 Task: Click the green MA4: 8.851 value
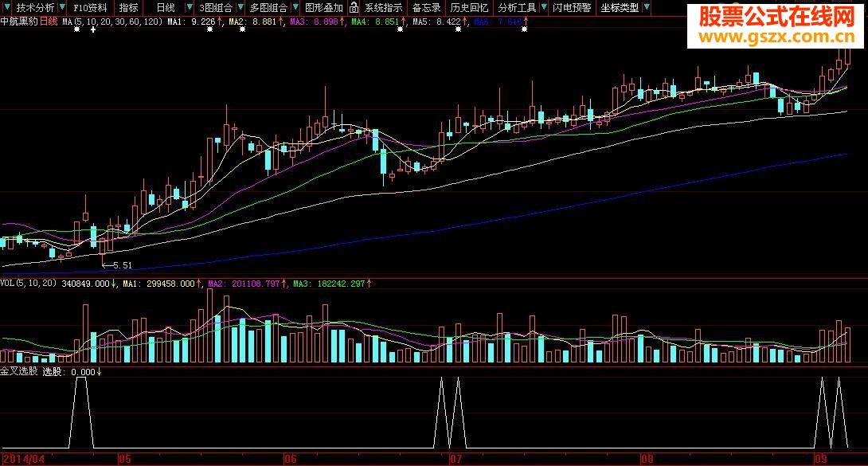click(375, 22)
